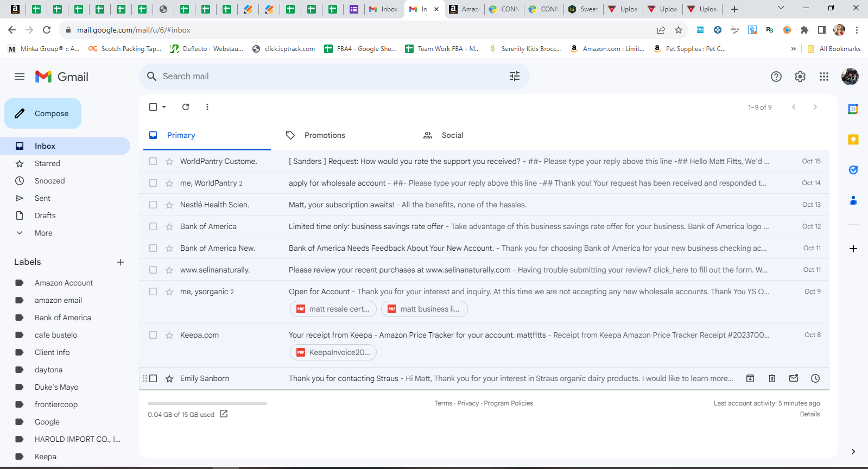This screenshot has height=469, width=868.
Task: Archive the Emily Sanborn email
Action: pyautogui.click(x=750, y=378)
